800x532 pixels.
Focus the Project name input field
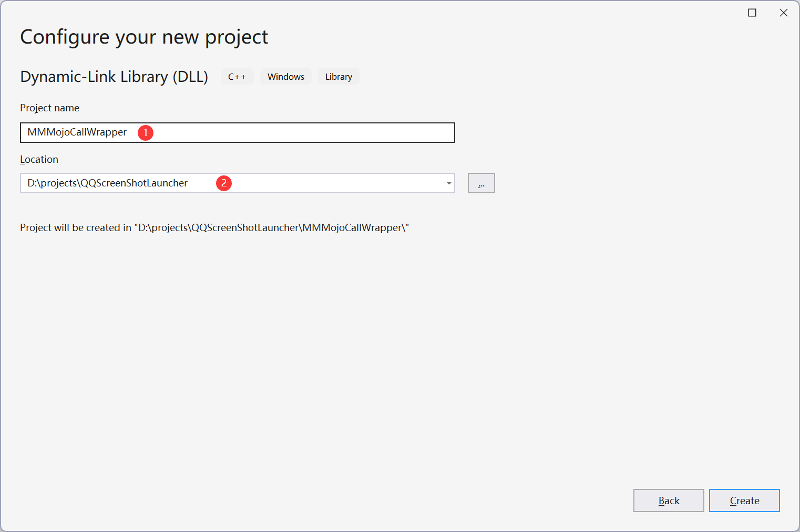point(238,132)
